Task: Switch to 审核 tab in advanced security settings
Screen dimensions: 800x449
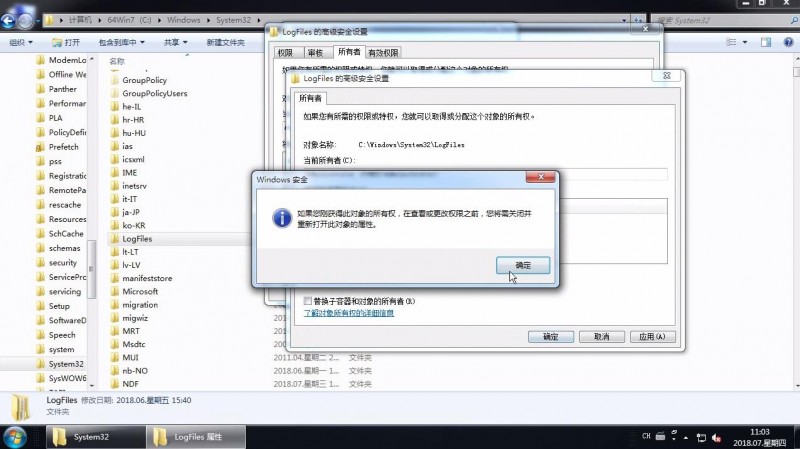Action: (315, 53)
